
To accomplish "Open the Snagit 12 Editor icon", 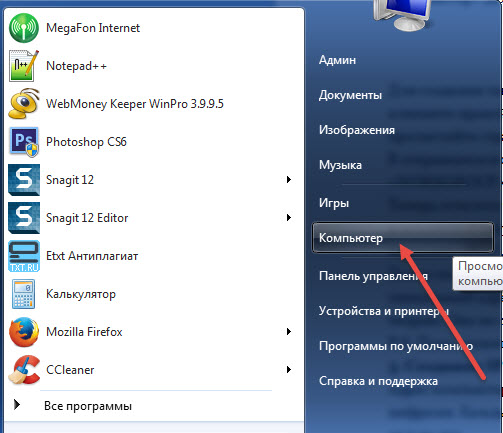I will click(24, 218).
